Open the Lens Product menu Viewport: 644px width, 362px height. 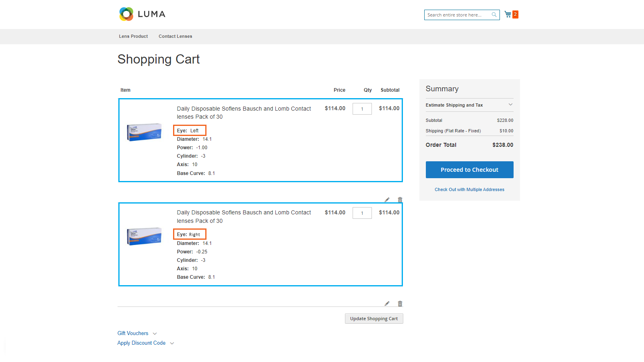click(x=133, y=36)
